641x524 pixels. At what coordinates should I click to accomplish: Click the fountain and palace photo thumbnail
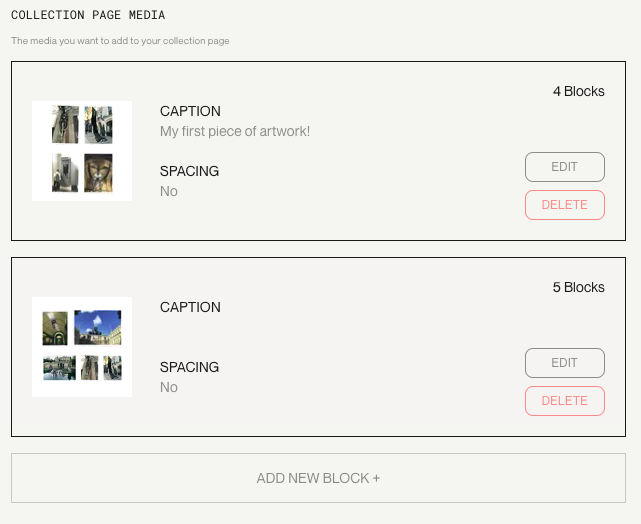point(59,368)
